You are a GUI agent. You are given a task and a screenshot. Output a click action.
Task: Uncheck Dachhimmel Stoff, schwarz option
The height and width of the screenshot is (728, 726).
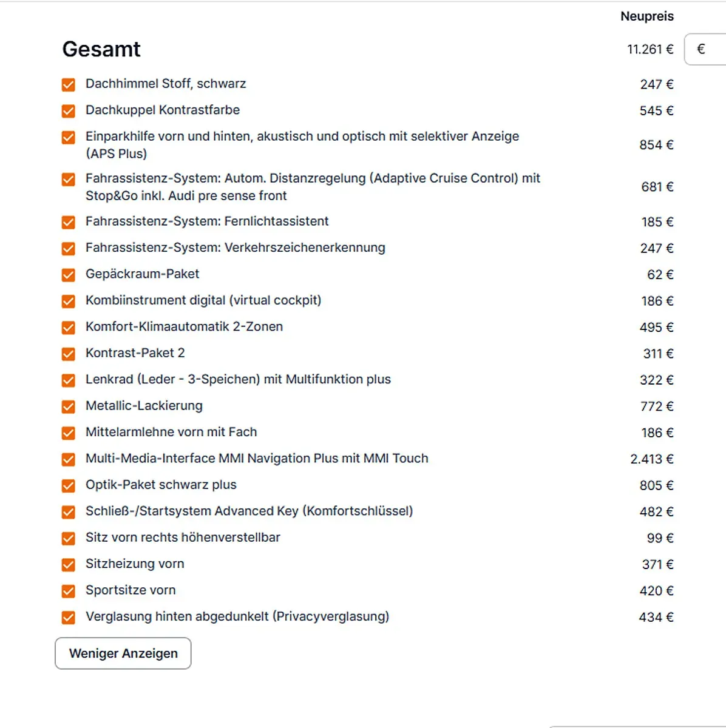tap(69, 84)
